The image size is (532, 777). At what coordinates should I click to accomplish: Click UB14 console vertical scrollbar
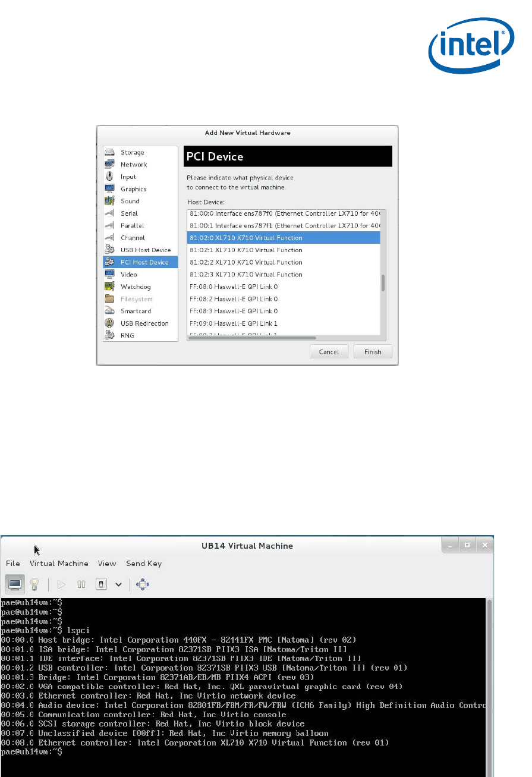490,687
